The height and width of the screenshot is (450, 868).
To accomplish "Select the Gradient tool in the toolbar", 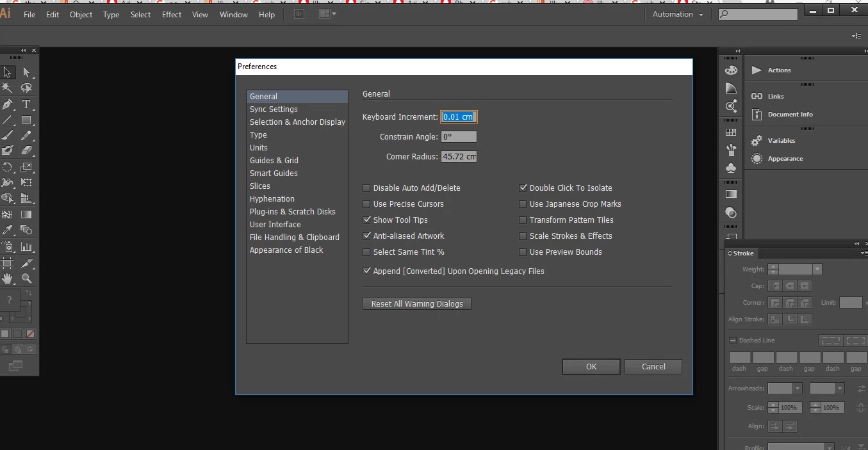I will [26, 214].
